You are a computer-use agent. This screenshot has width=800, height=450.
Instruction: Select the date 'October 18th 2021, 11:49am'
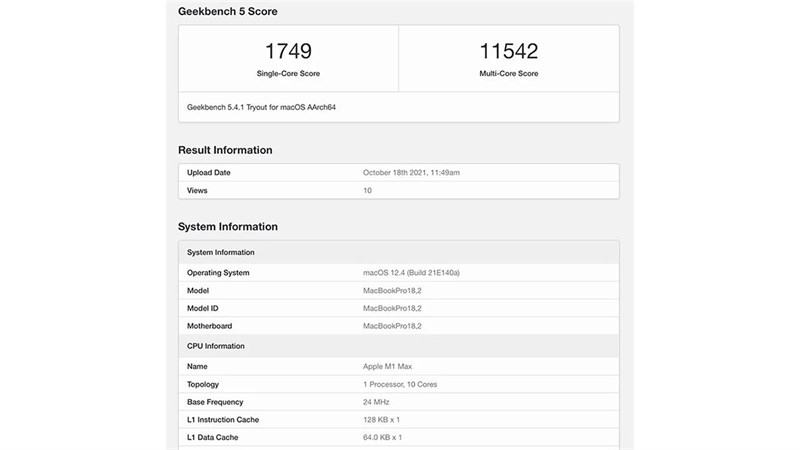[x=411, y=172]
